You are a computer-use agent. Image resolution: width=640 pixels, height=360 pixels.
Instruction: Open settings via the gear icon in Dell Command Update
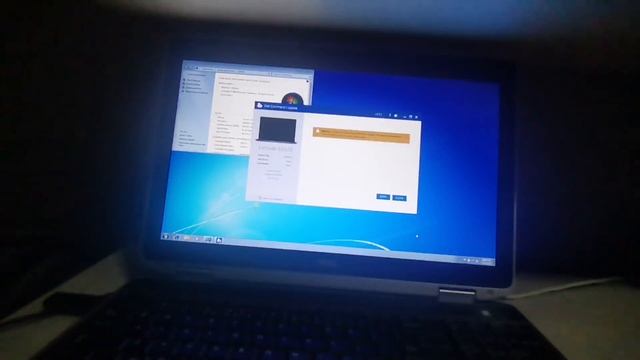(396, 116)
